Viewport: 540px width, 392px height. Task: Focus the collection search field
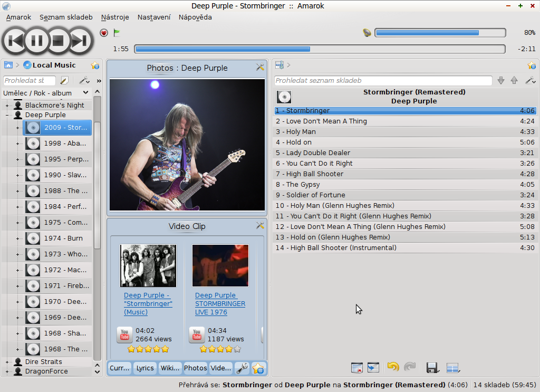pos(30,81)
